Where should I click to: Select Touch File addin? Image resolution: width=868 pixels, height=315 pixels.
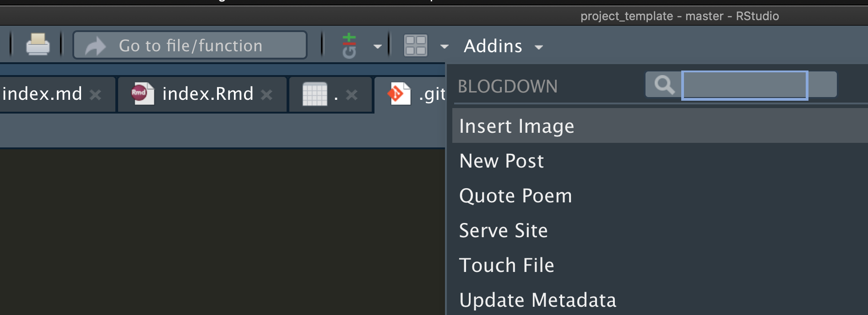click(506, 266)
